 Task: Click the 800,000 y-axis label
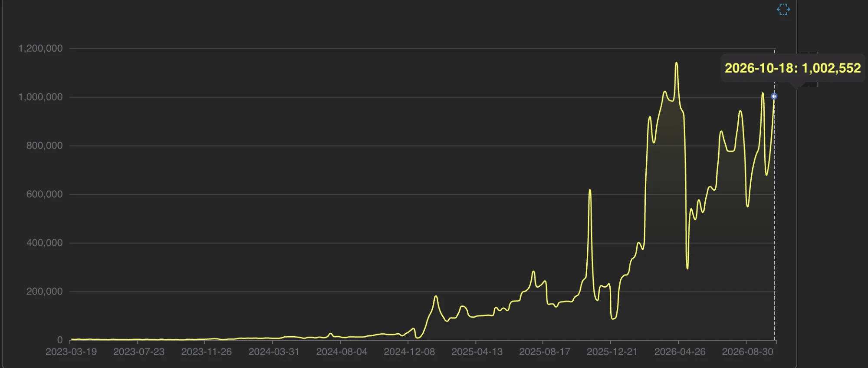pyautogui.click(x=44, y=146)
